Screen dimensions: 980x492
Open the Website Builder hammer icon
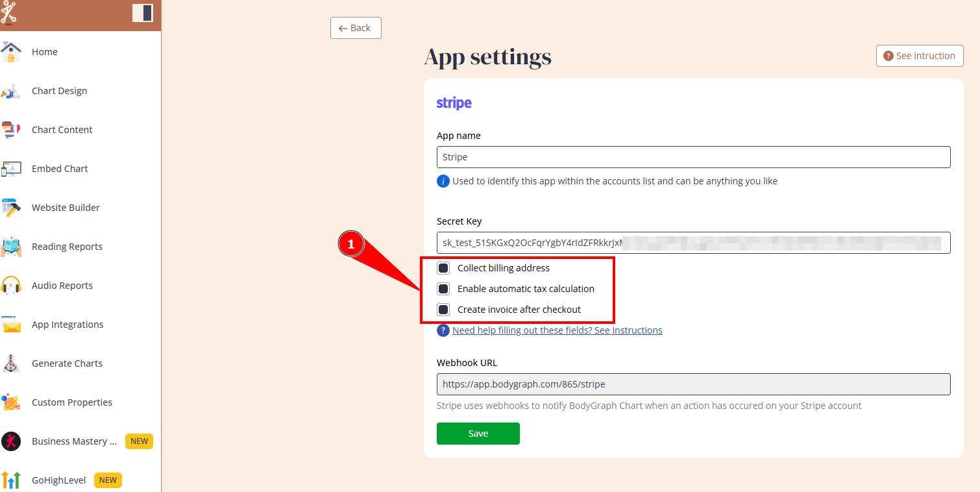(x=10, y=208)
